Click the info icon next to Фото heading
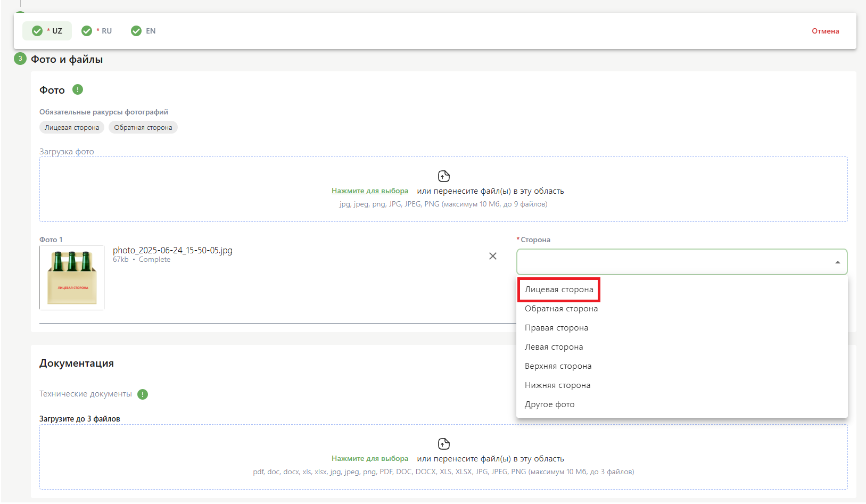866x504 pixels. click(x=78, y=89)
